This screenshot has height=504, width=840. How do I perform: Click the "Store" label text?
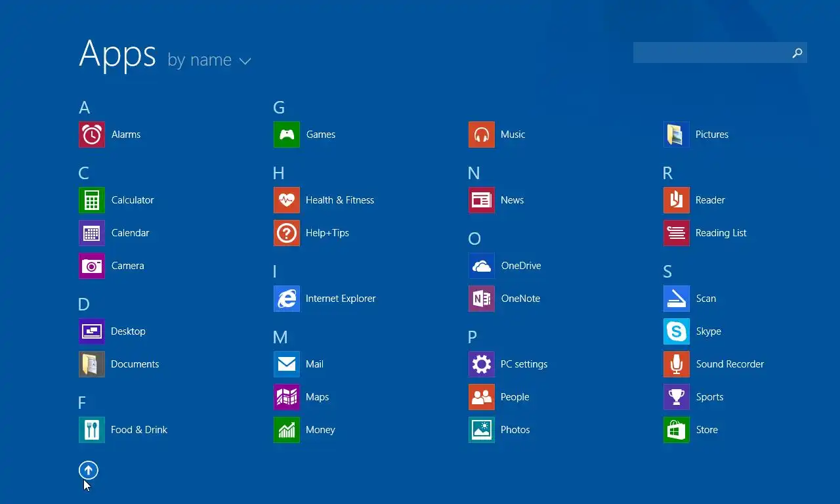pos(707,430)
